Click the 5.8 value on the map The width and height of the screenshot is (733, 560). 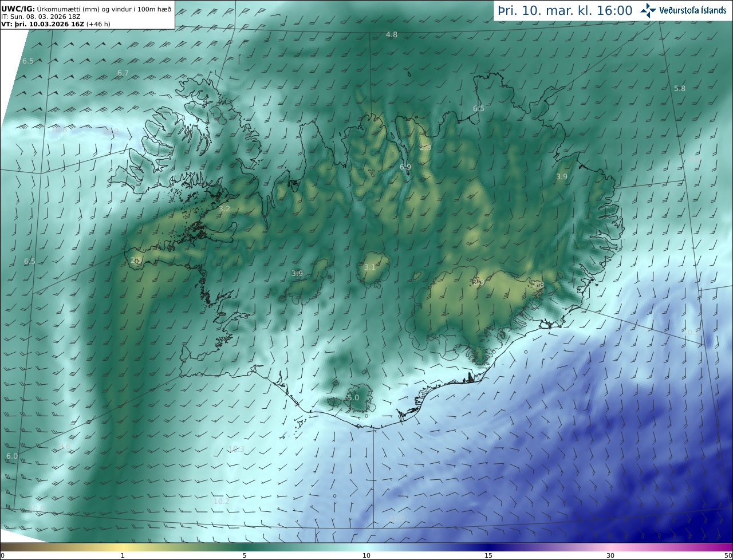click(x=680, y=89)
